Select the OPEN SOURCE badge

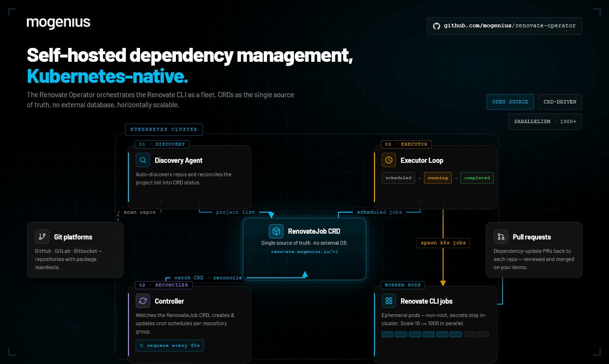coord(510,102)
